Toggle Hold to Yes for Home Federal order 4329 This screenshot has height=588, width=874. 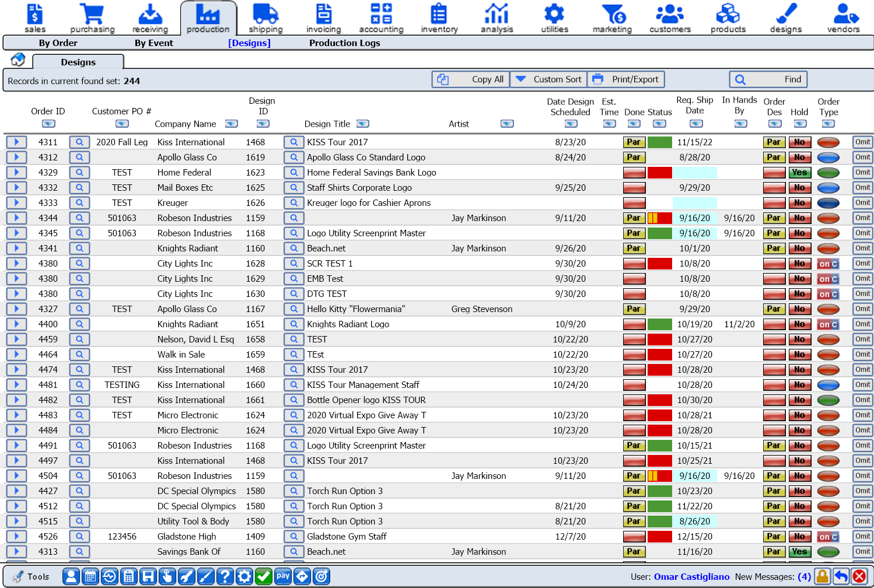tap(799, 172)
